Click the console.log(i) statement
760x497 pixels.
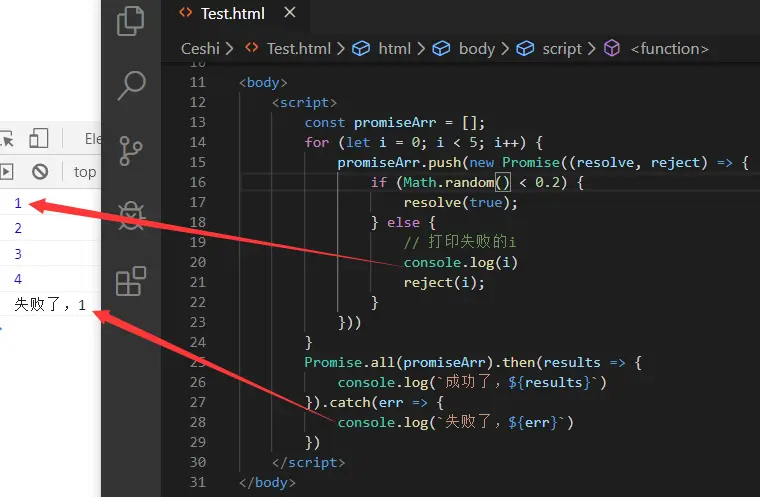pos(460,262)
